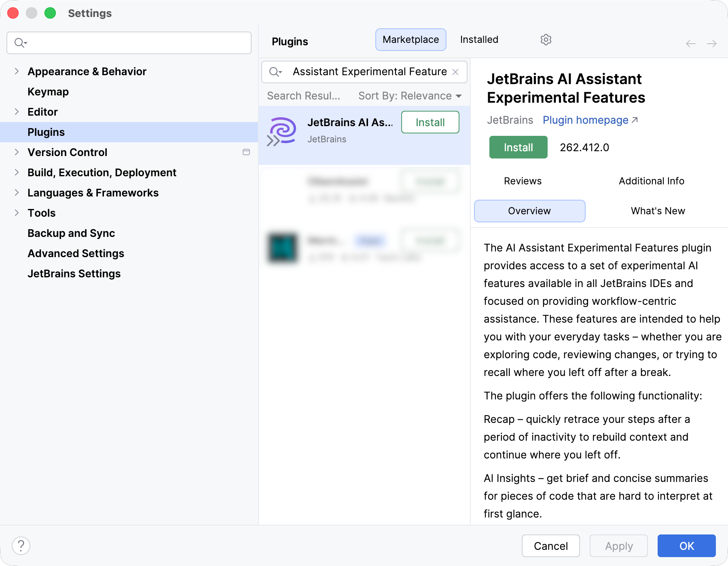Open the Sort By Relevance dropdown
The image size is (728, 566).
(409, 96)
